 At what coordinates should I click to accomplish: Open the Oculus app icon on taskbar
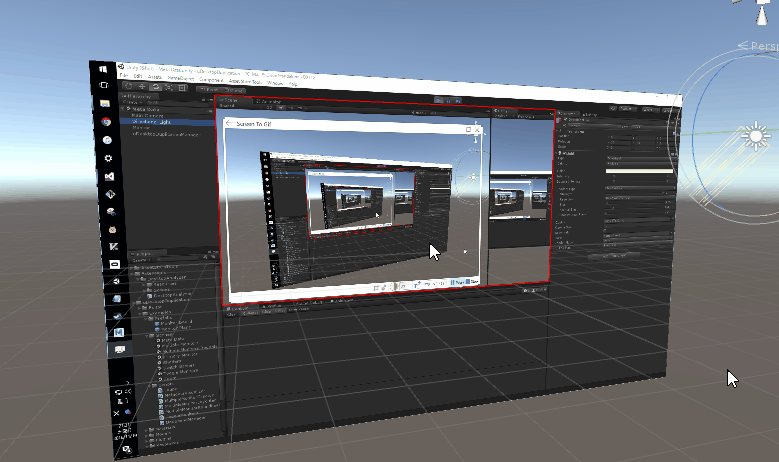point(114,264)
